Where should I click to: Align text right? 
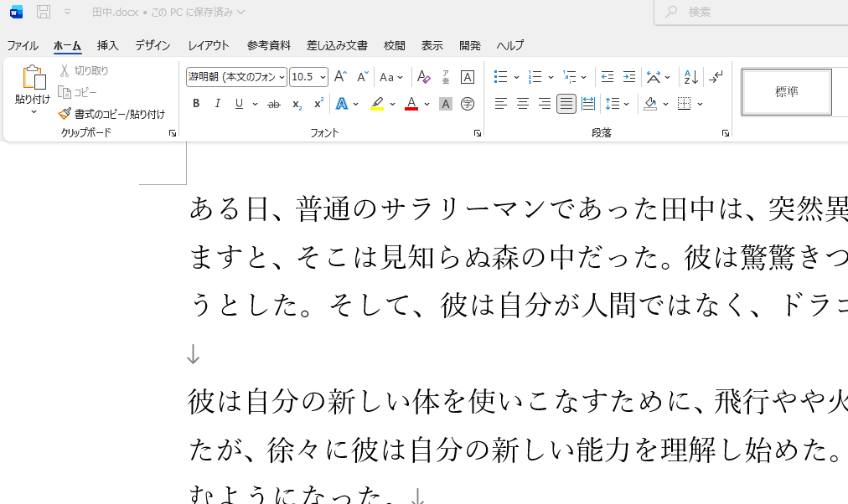[x=544, y=104]
